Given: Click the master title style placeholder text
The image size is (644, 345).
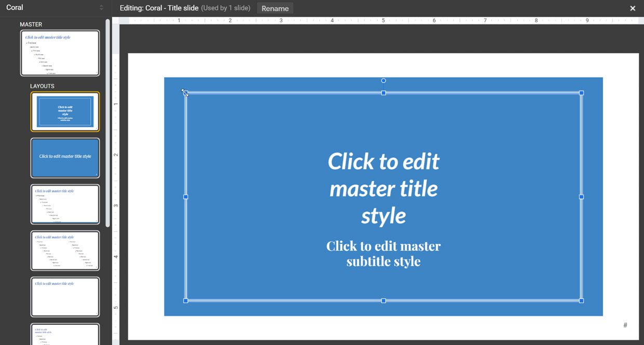Looking at the screenshot, I should [x=383, y=188].
